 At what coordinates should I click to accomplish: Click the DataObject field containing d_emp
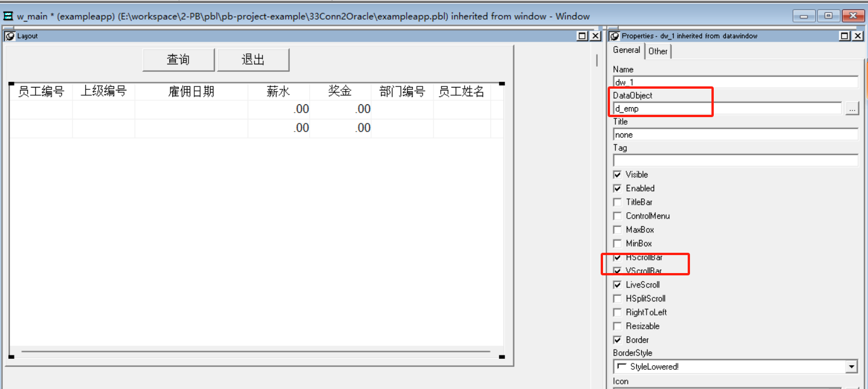pos(727,108)
